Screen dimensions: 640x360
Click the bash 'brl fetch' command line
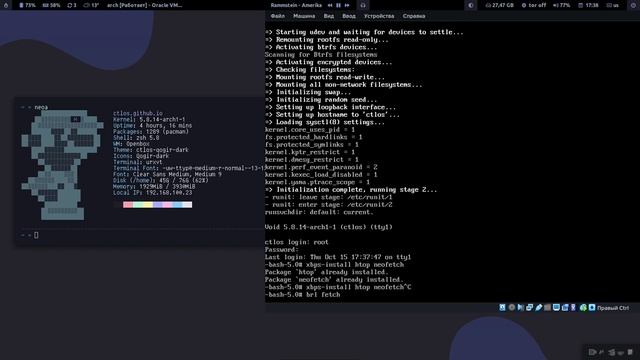[x=302, y=295]
